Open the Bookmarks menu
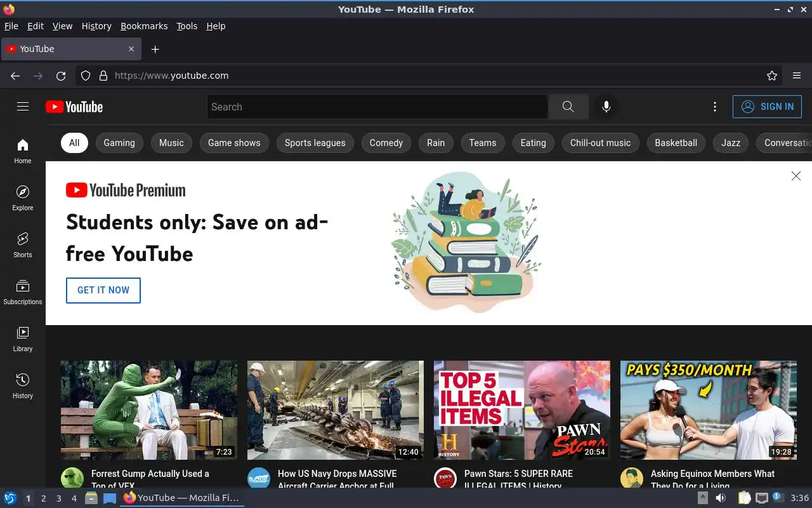This screenshot has height=508, width=812. pyautogui.click(x=144, y=26)
